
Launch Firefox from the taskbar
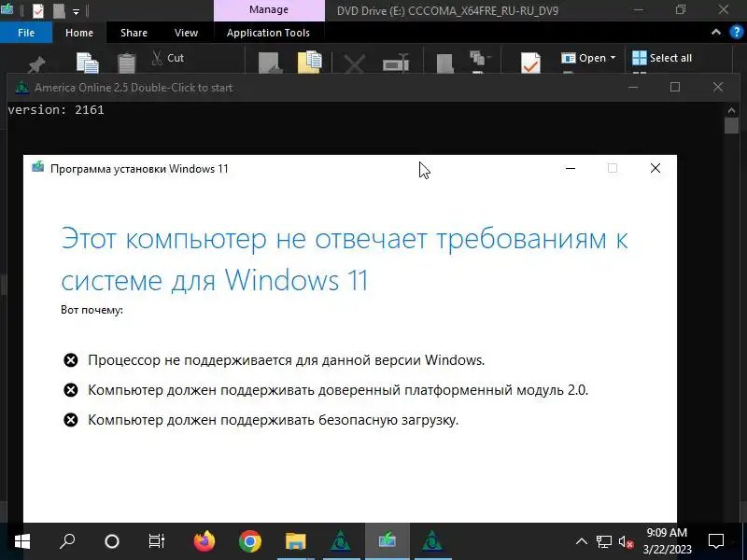(x=204, y=541)
